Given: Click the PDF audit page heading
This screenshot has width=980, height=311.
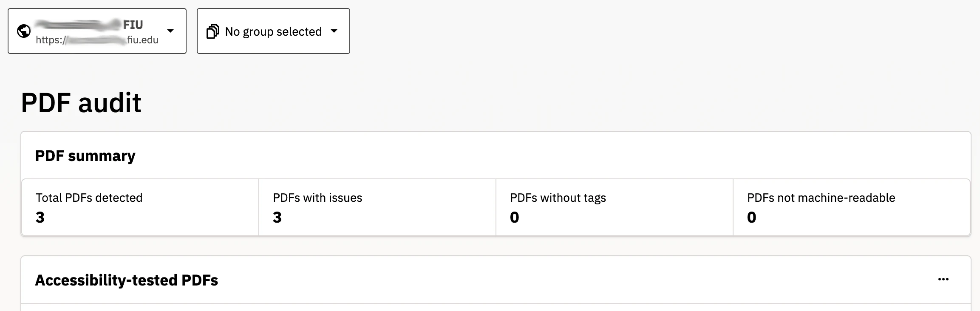Looking at the screenshot, I should click(x=82, y=102).
